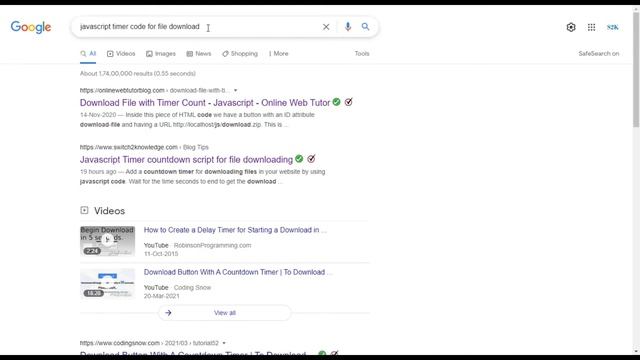
Task: Switch to the Shopping tab
Action: 240,53
